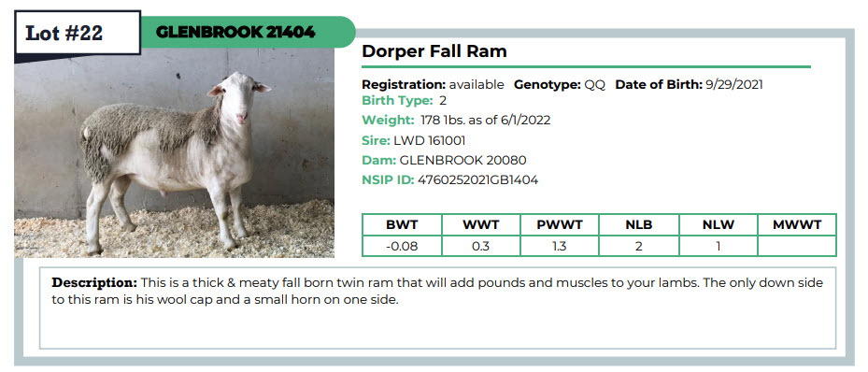The height and width of the screenshot is (372, 868).
Task: Select the Weight 178 lbs entry
Action: tap(456, 121)
